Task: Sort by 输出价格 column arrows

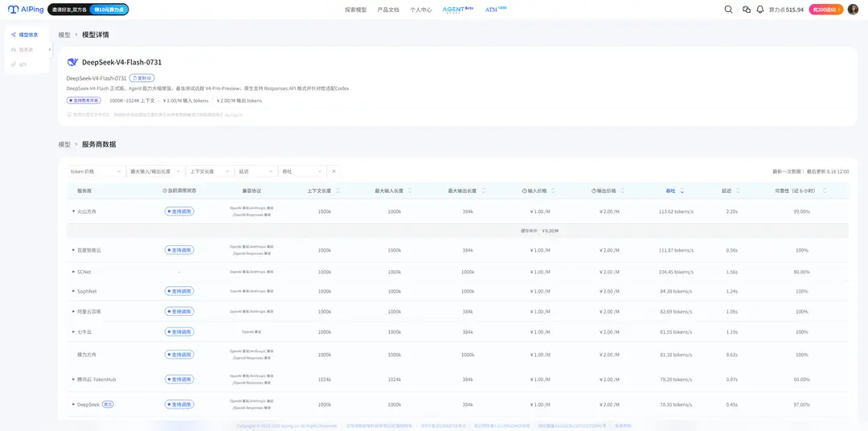Action: pyautogui.click(x=623, y=191)
